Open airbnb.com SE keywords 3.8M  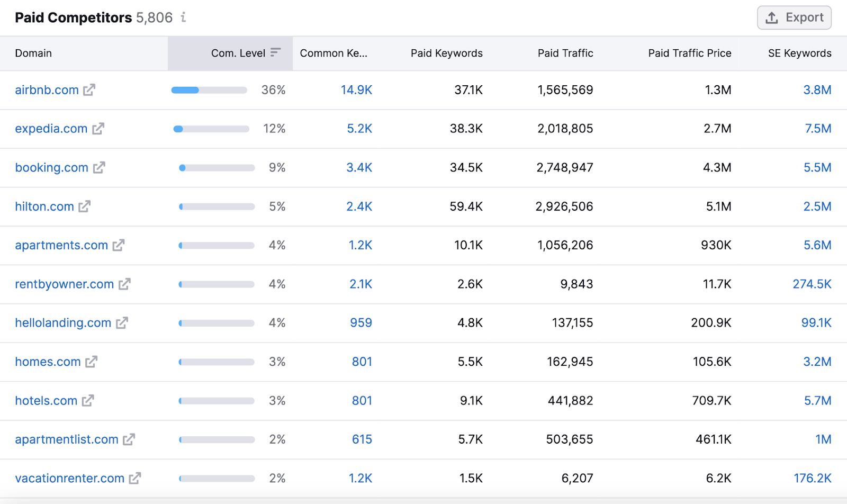point(817,90)
